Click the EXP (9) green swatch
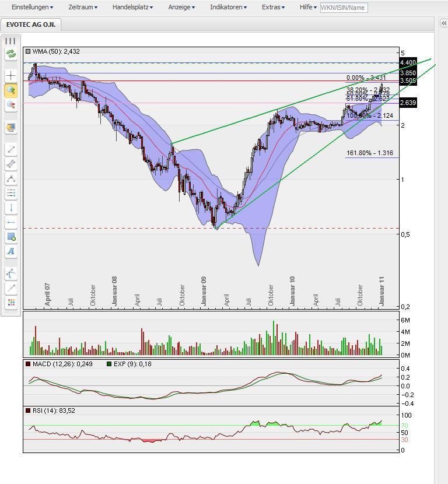The width and height of the screenshot is (448, 484). [x=108, y=364]
